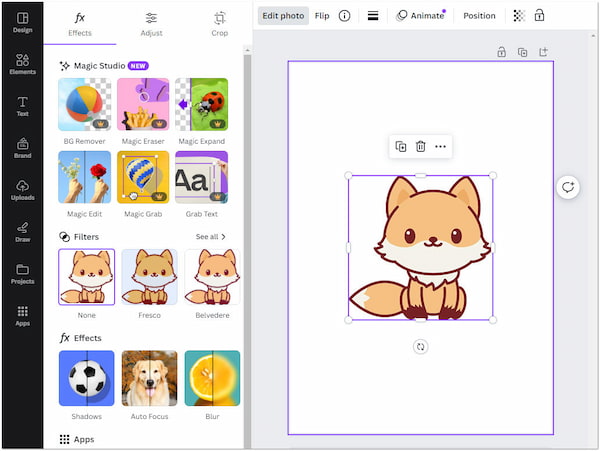Click the Magic Studio NEW badge
Image resolution: width=600 pixels, height=451 pixels.
138,66
